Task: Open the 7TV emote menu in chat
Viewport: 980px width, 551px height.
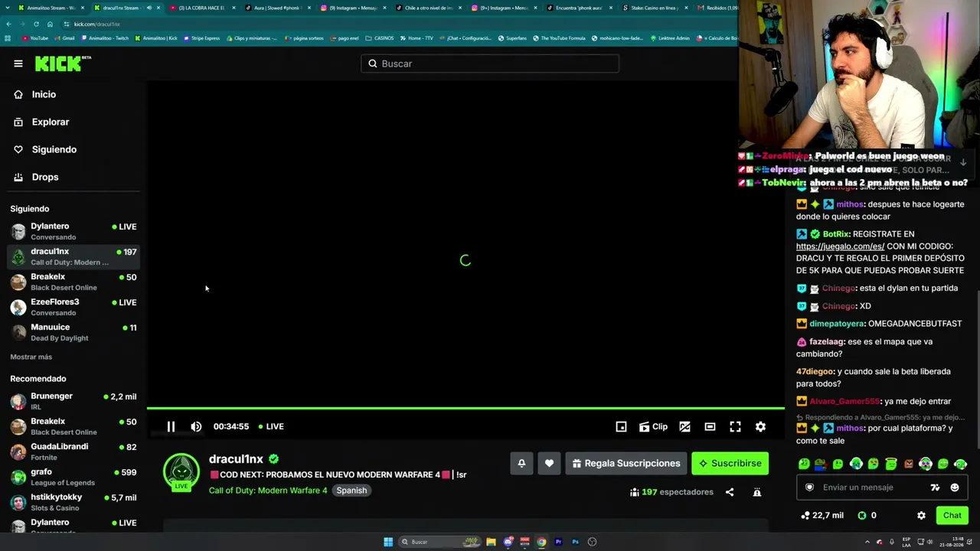Action: coord(935,487)
